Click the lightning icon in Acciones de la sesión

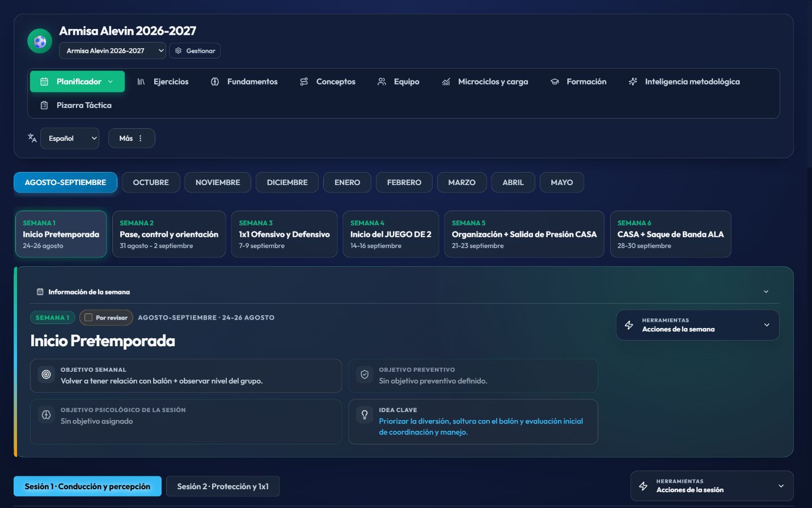(643, 486)
